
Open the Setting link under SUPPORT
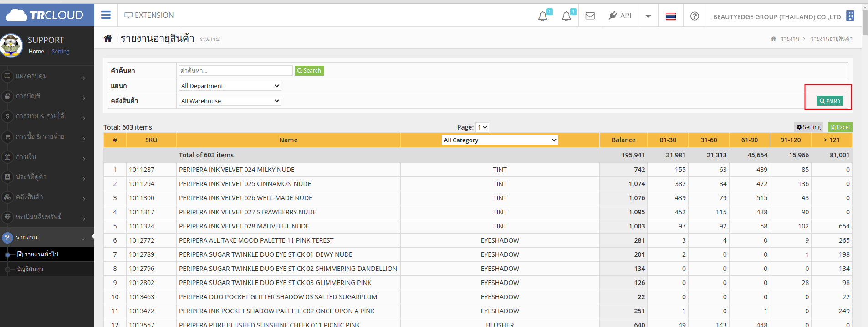pyautogui.click(x=61, y=52)
